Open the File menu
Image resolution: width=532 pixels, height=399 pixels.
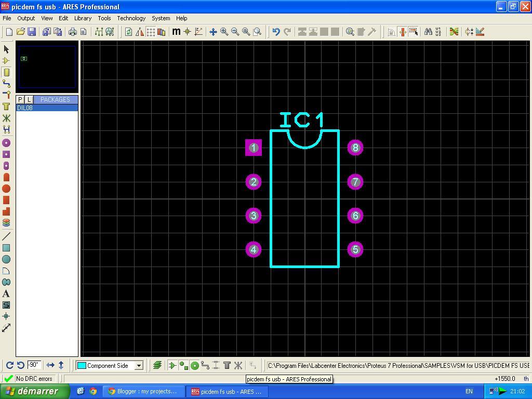[x=7, y=18]
